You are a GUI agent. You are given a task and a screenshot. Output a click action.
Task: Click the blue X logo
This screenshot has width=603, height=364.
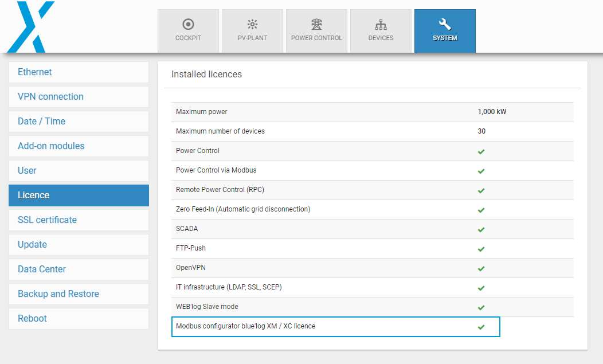coord(30,27)
